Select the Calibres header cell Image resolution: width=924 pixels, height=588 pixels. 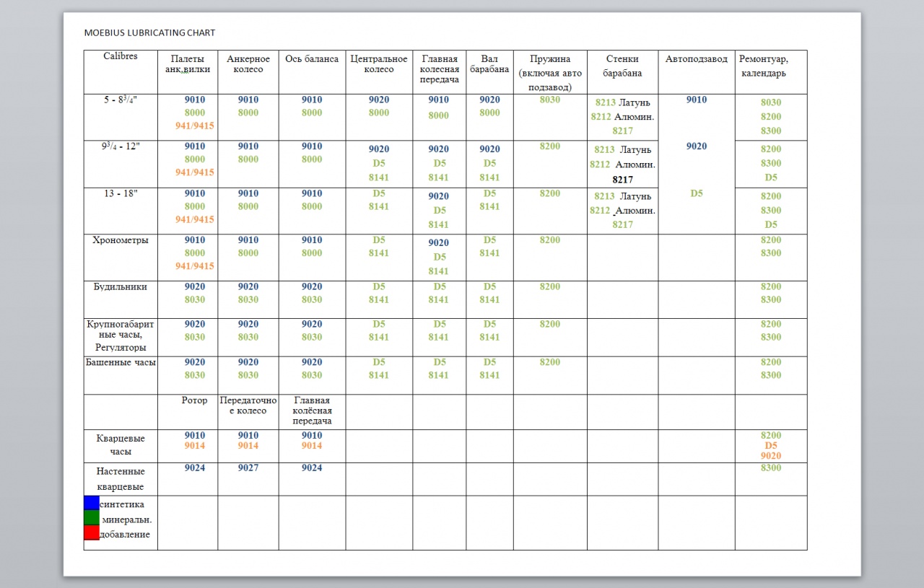tap(120, 56)
